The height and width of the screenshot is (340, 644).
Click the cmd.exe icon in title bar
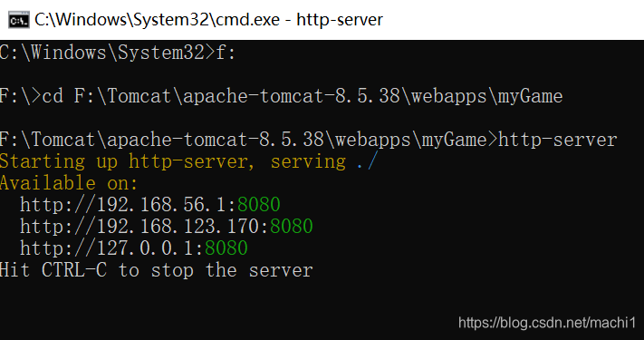tap(19, 20)
